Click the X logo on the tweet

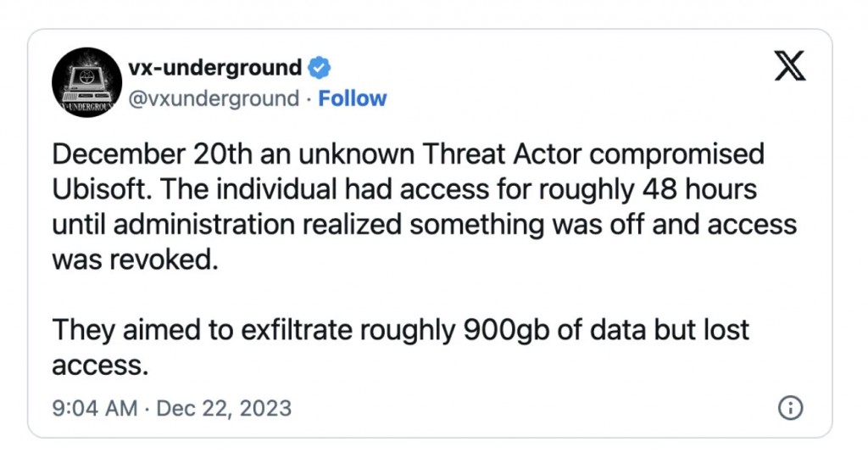coord(790,67)
